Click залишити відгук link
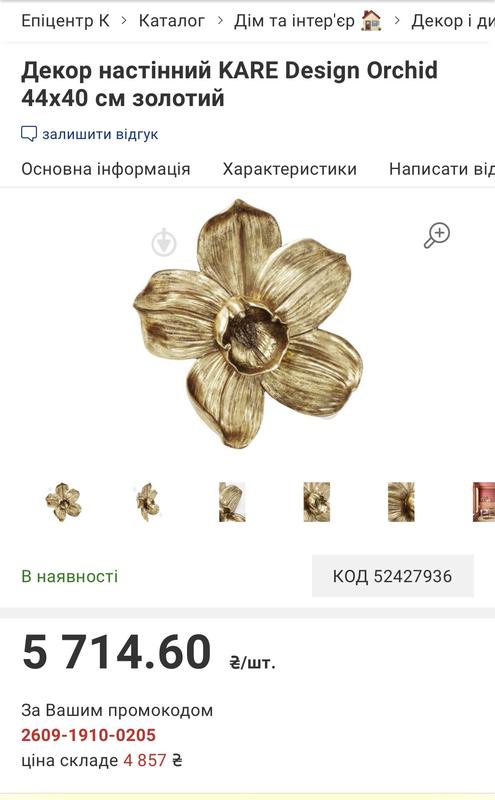This screenshot has height=800, width=495. click(x=100, y=134)
